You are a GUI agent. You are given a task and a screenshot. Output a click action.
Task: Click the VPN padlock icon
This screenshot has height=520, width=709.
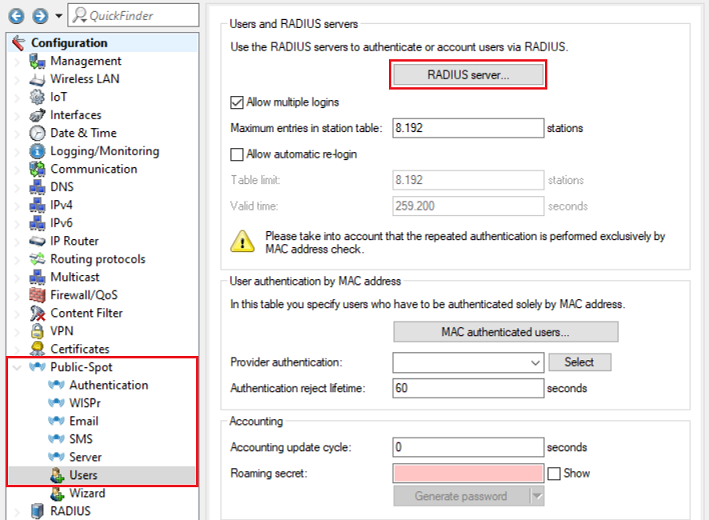point(37,331)
